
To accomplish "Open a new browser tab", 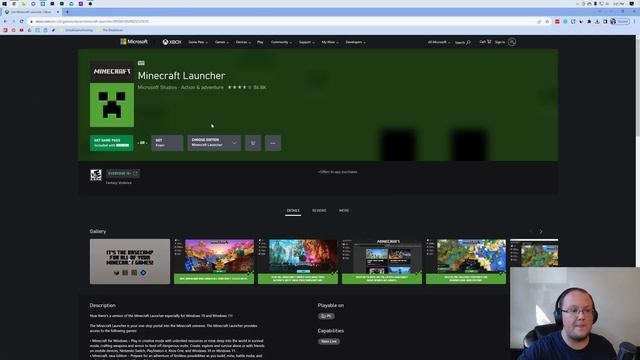I will click(x=67, y=12).
